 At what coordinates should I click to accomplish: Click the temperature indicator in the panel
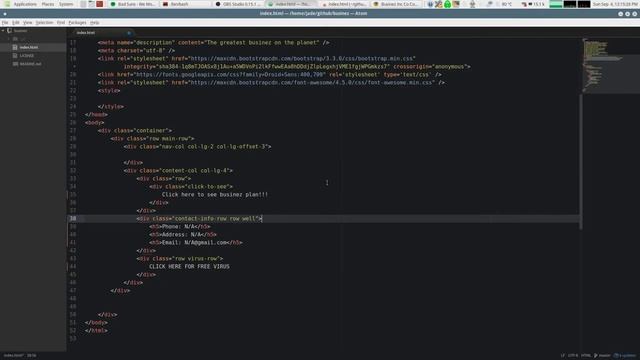point(507,4)
